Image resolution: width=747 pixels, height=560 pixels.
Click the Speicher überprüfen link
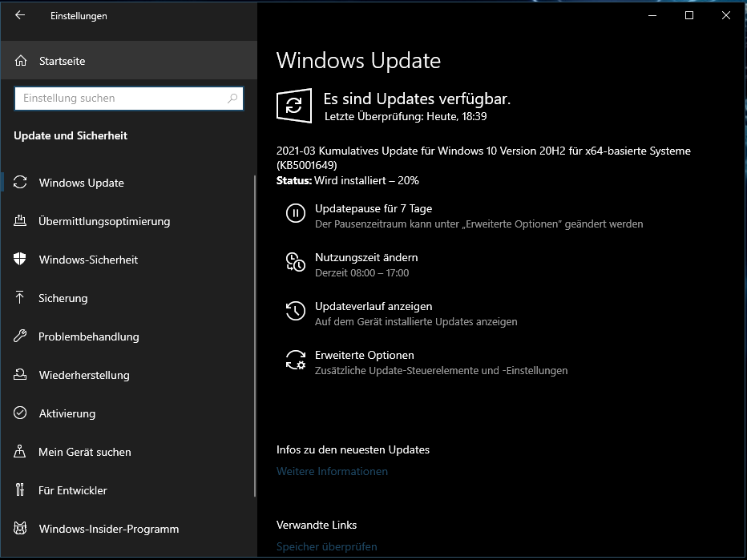pos(327,546)
